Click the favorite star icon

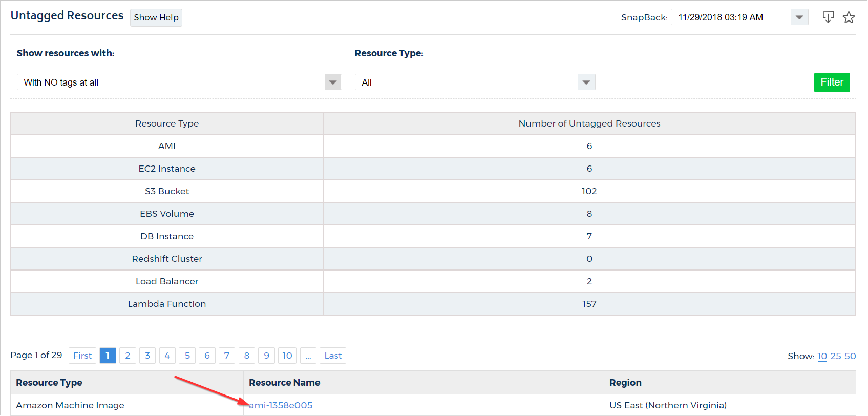click(849, 17)
